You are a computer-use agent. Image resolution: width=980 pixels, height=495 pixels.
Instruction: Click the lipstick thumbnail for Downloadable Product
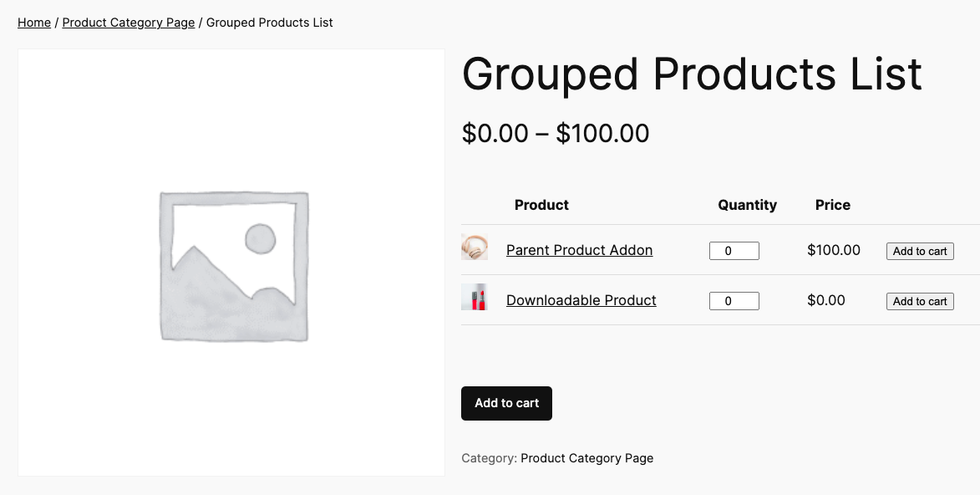coord(475,298)
